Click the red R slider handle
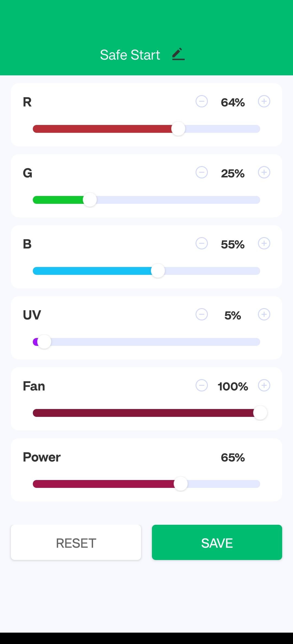This screenshot has width=293, height=644. (x=178, y=129)
